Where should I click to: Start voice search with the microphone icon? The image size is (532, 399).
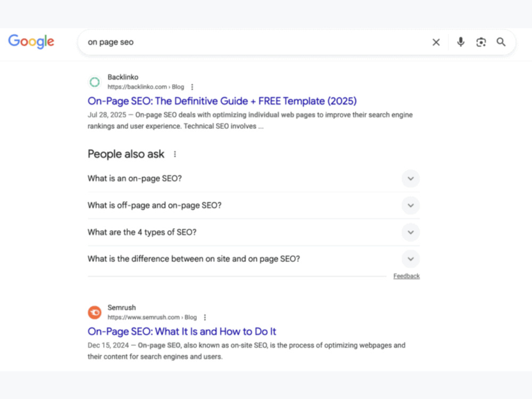pyautogui.click(x=460, y=42)
